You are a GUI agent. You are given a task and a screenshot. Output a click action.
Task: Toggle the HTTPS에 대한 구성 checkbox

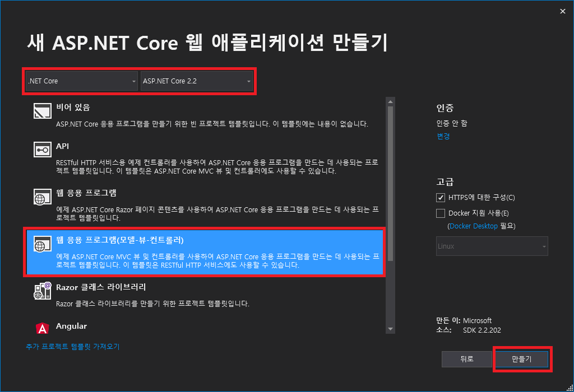441,198
